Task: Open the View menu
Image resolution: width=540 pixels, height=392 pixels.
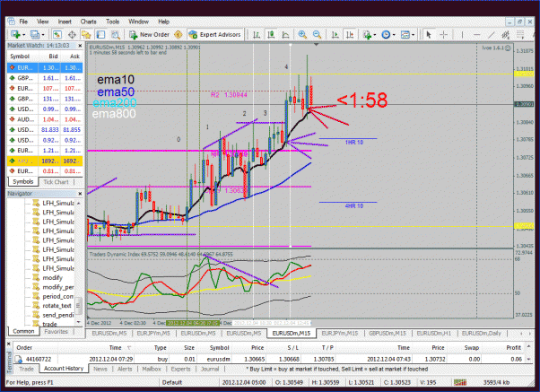Action: pyautogui.click(x=43, y=22)
